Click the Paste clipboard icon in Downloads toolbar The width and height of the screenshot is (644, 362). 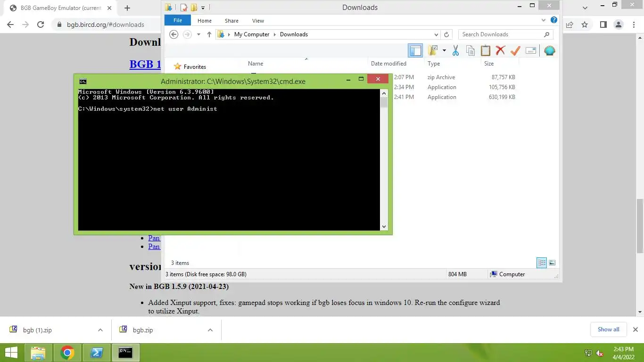pyautogui.click(x=485, y=50)
